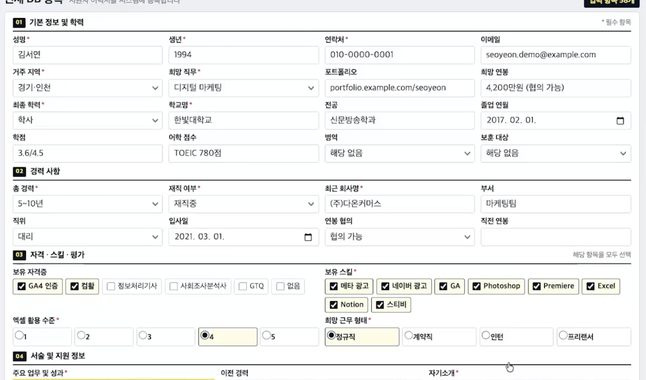Screen dimensions: 646x380
Task: Click the 포트폴리오 URL field
Action: pos(399,88)
